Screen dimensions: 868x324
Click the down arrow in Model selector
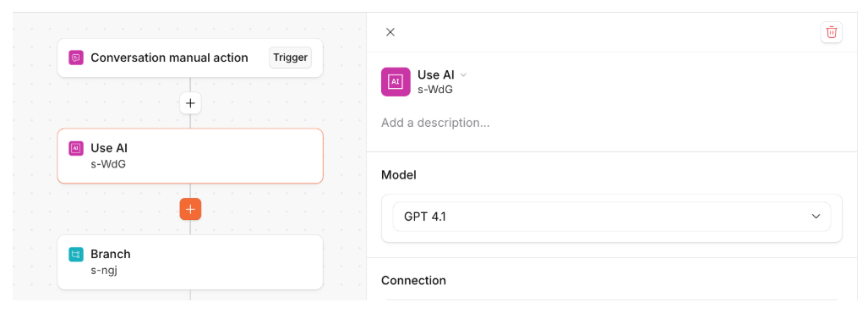tap(816, 217)
